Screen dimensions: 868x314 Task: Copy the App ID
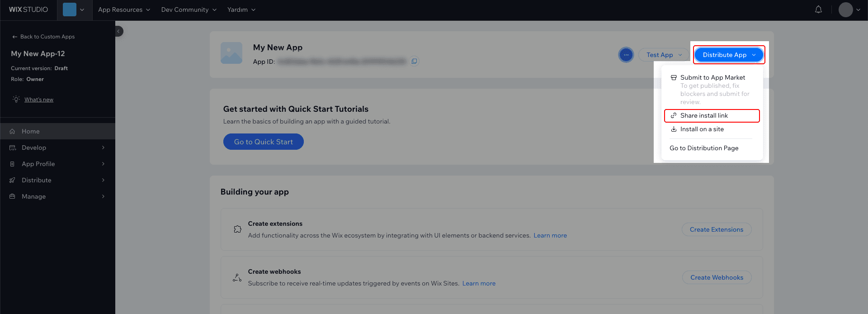[414, 61]
